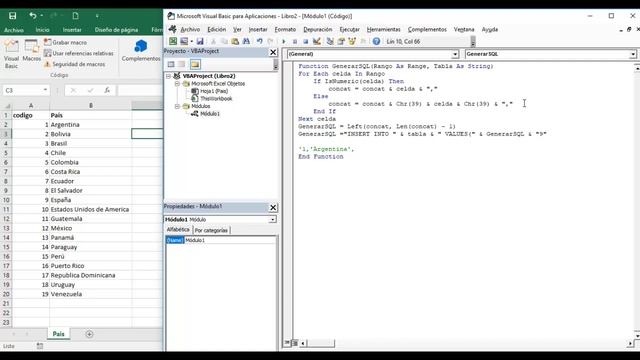Click the Toolbox icon in VBA toolbar

pyautogui.click(x=363, y=41)
